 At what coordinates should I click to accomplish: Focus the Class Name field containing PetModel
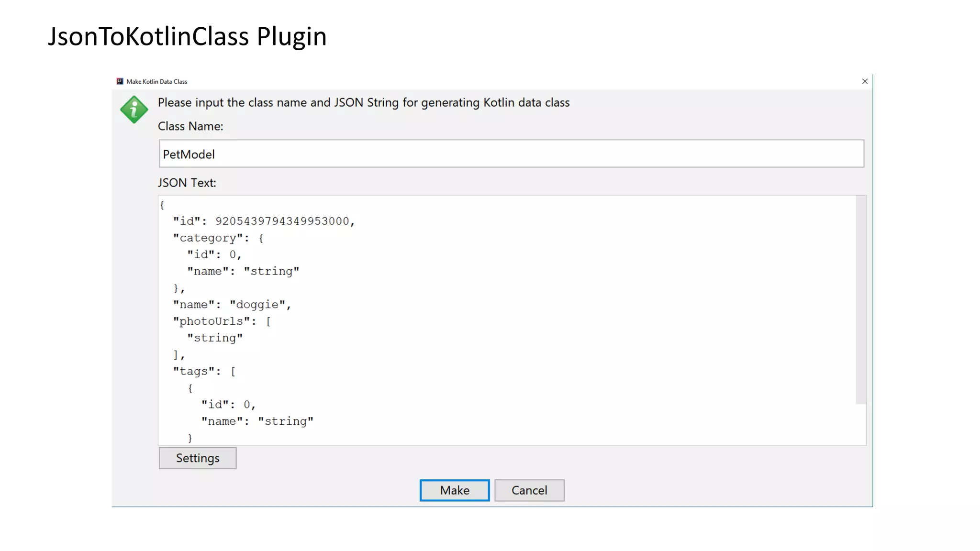point(511,154)
